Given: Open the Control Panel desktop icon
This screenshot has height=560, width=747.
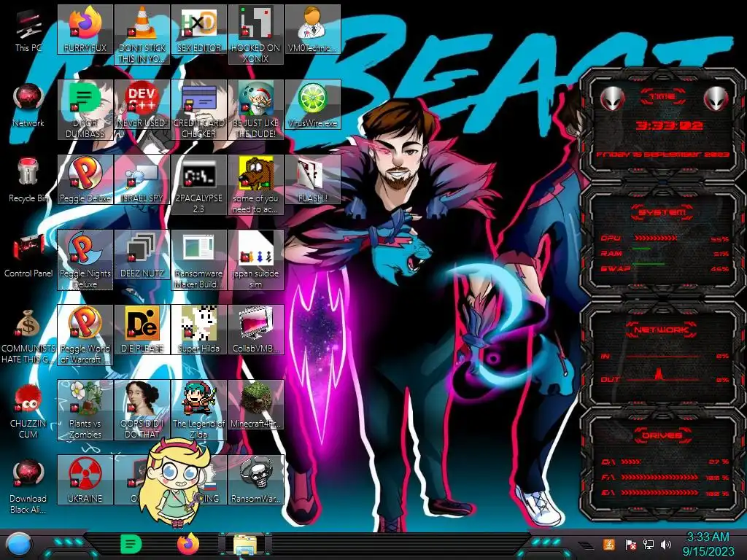Looking at the screenshot, I should [28, 256].
